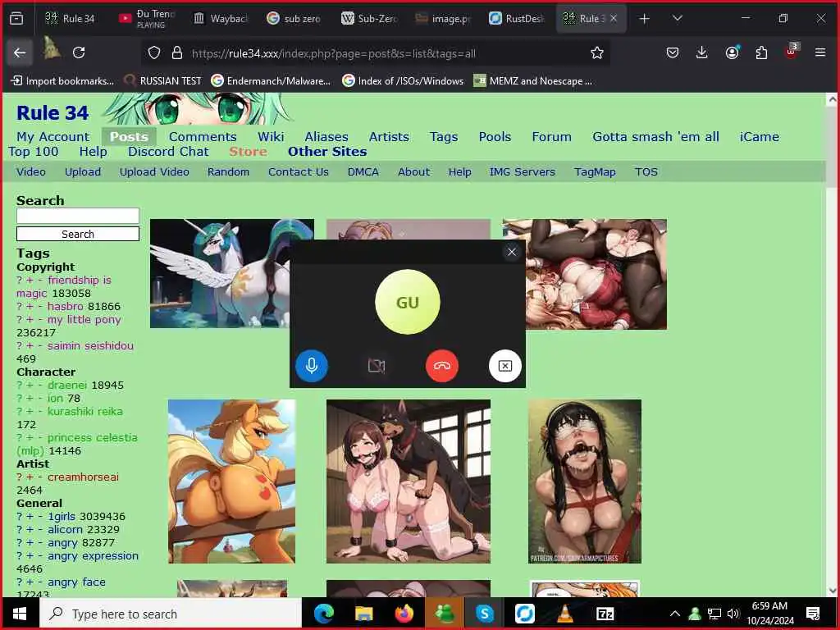Open MEMZ and Noescape bookmark
Screen dimensions: 840x630
[533, 81]
